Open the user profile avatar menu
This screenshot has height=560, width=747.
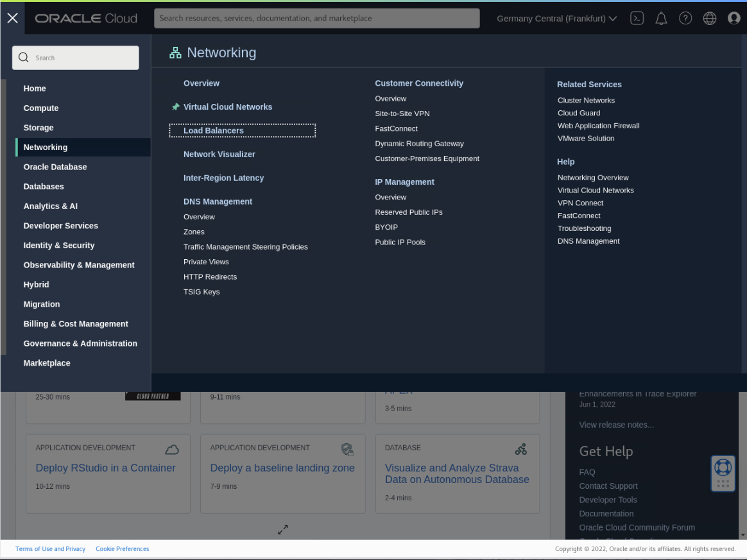(733, 18)
